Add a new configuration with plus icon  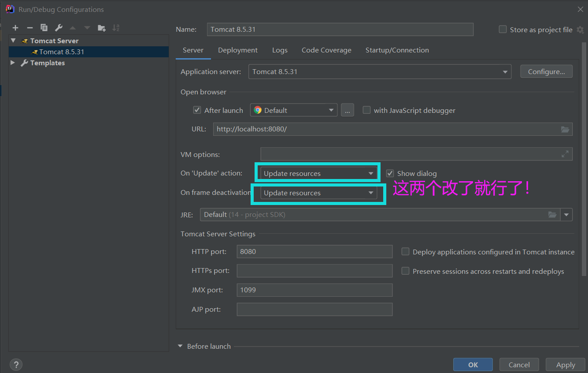click(x=15, y=28)
